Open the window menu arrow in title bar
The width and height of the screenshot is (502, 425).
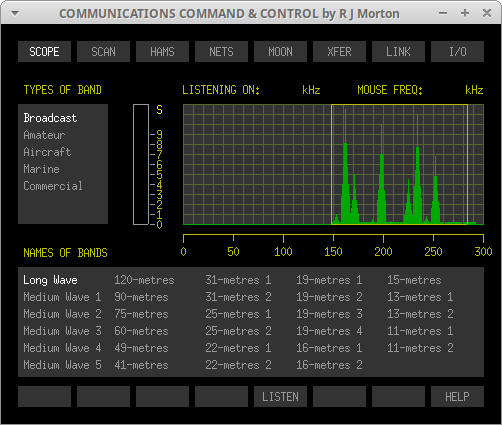tap(15, 13)
